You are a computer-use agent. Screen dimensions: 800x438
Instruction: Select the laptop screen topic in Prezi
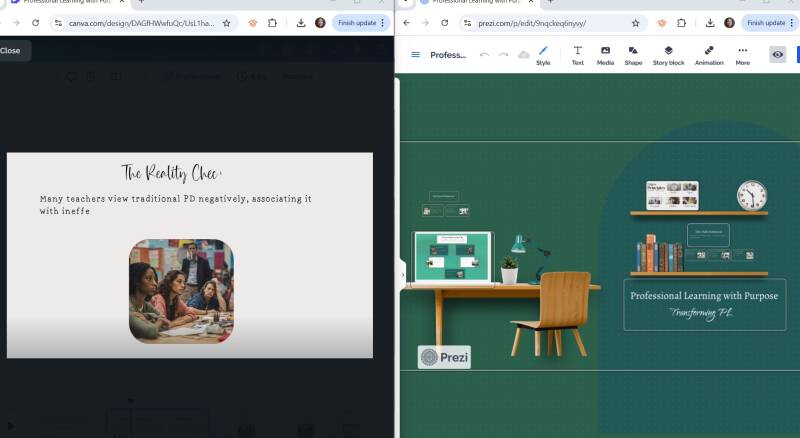click(453, 257)
